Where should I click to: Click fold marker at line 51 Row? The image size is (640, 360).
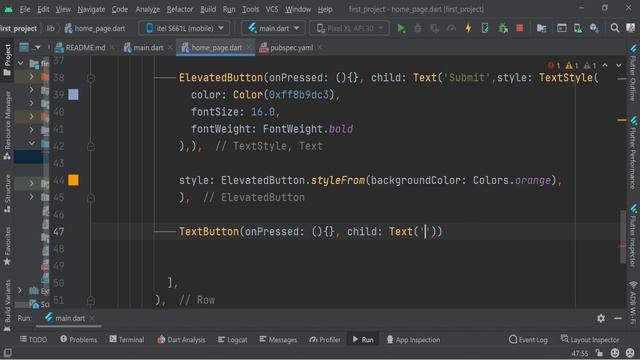91,300
